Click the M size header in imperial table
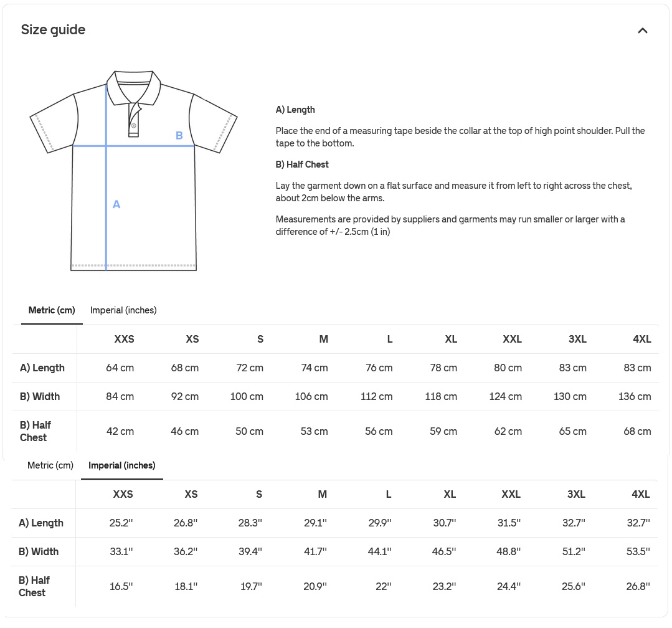 pos(322,495)
